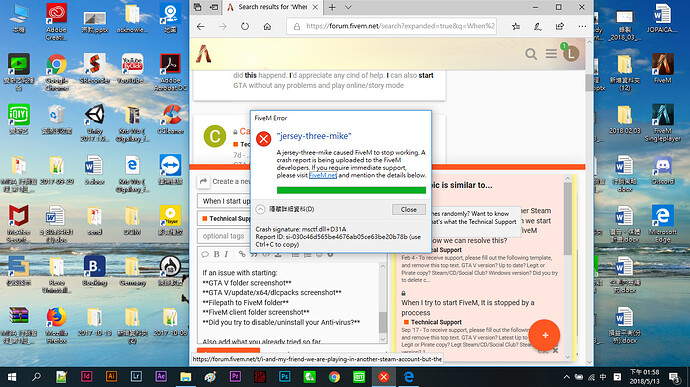Open Edge settings and more menu
The width and height of the screenshot is (690, 387).
pyautogui.click(x=582, y=26)
